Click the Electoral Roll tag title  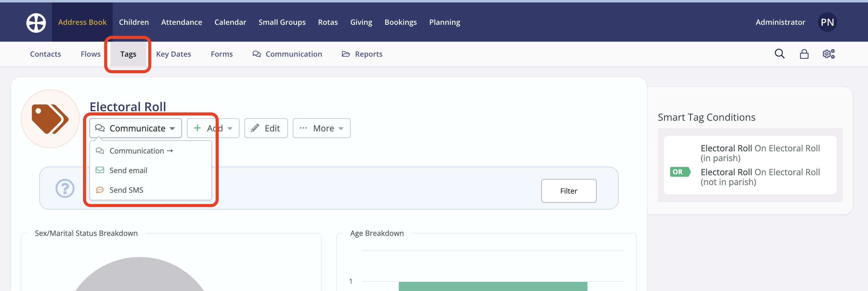[128, 106]
